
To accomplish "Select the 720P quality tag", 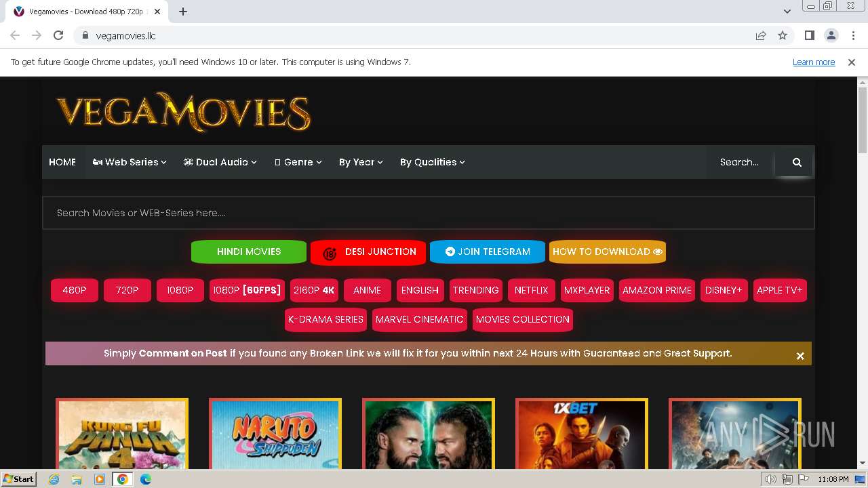I will 127,290.
